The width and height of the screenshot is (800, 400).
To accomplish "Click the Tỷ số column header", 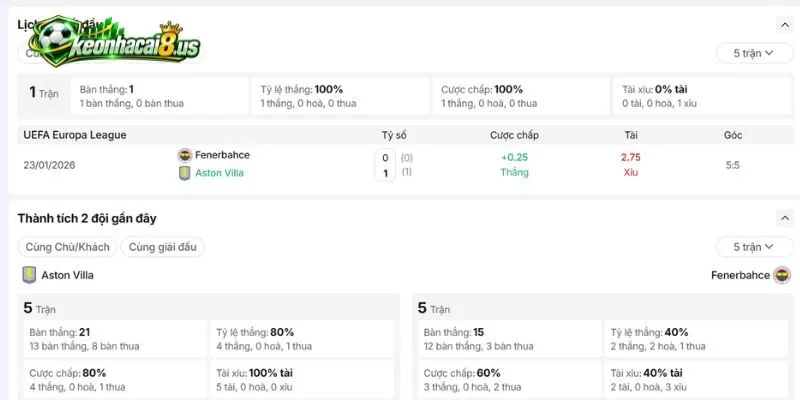I will point(394,135).
